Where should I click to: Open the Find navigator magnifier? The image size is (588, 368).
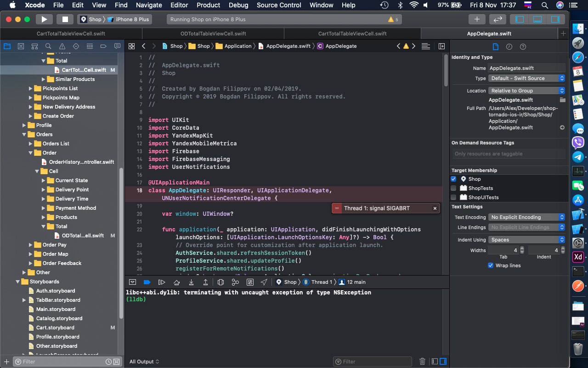[48, 46]
